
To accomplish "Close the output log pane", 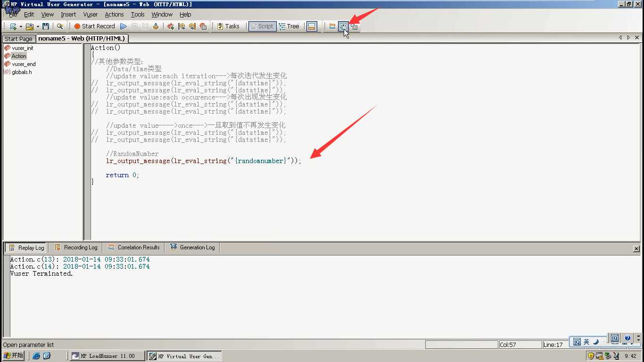I will 636,248.
